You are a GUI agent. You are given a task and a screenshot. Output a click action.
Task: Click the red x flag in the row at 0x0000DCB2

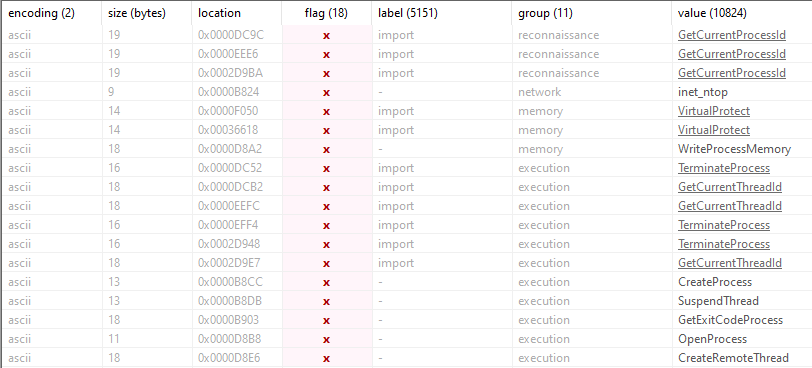coord(326,187)
